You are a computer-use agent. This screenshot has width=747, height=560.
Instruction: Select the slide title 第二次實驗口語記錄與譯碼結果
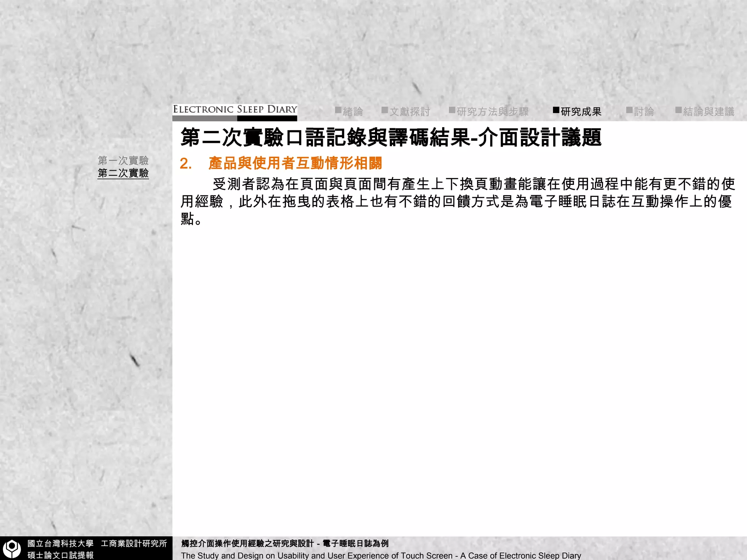click(x=391, y=138)
